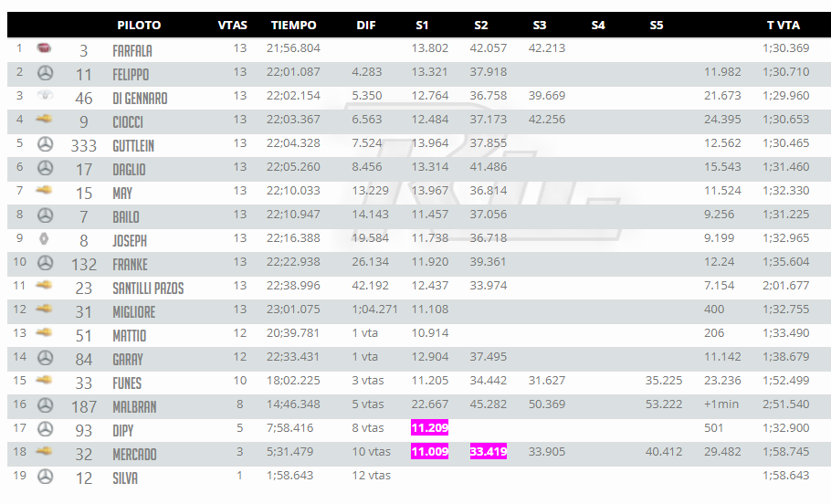Image resolution: width=831 pixels, height=504 pixels.
Task: Click Mercedes logo next to FELIPPO
Action: point(45,73)
